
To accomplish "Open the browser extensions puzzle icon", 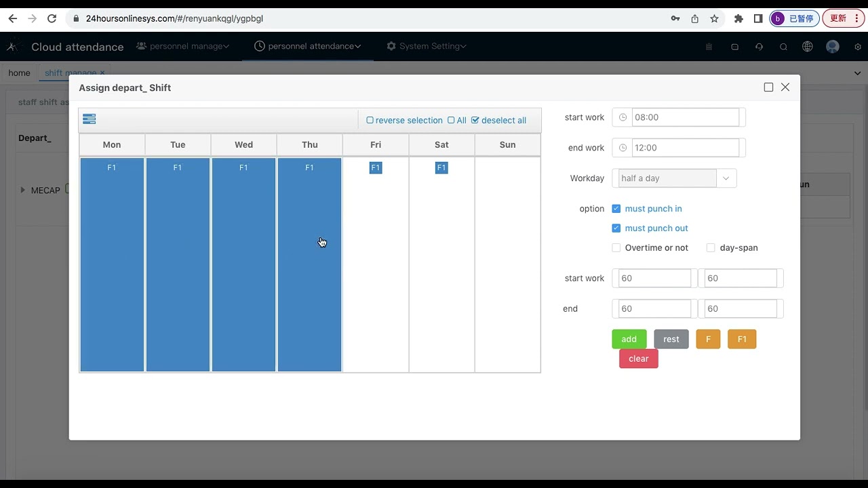I will coord(738,18).
